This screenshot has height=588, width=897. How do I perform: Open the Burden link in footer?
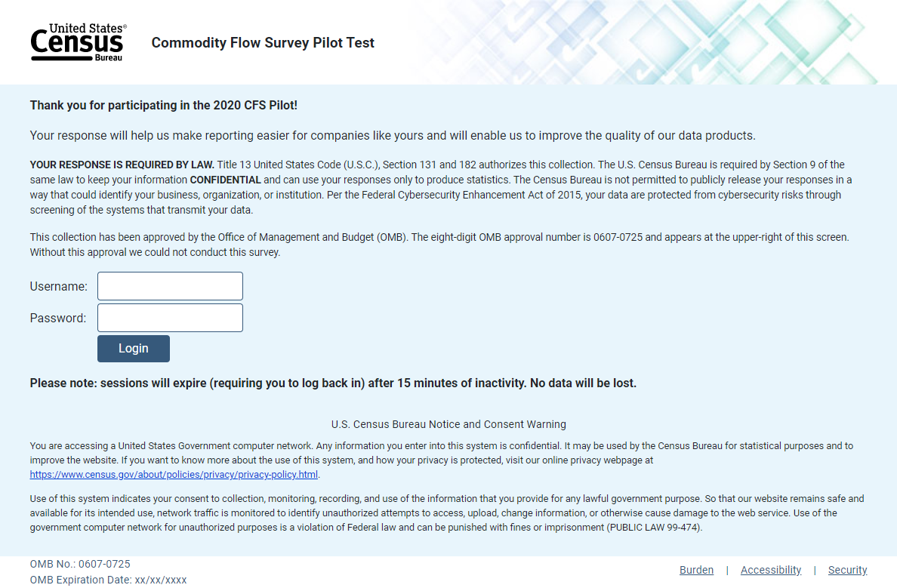[x=696, y=570]
